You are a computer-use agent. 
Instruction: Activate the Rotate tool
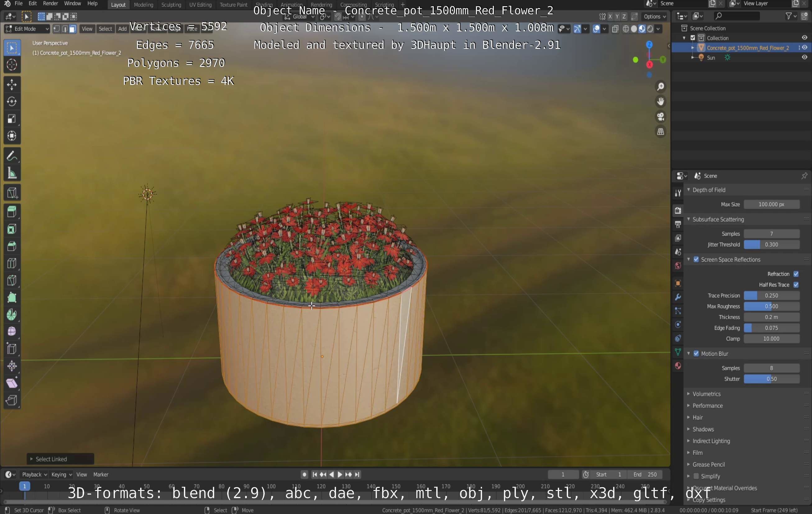[12, 102]
